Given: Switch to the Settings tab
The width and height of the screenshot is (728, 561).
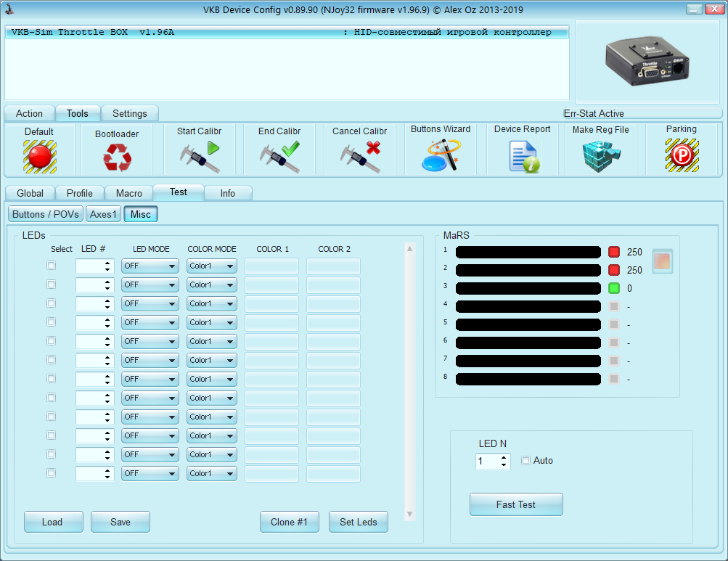Looking at the screenshot, I should (x=130, y=113).
